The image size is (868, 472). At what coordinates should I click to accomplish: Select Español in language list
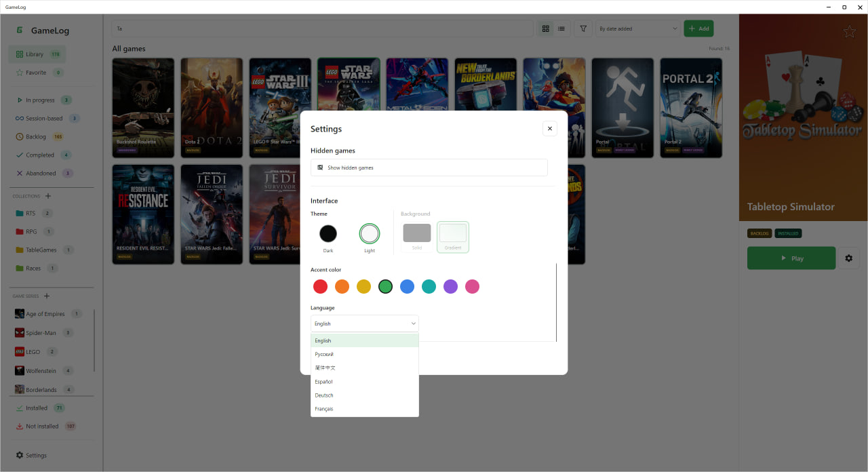click(365, 382)
